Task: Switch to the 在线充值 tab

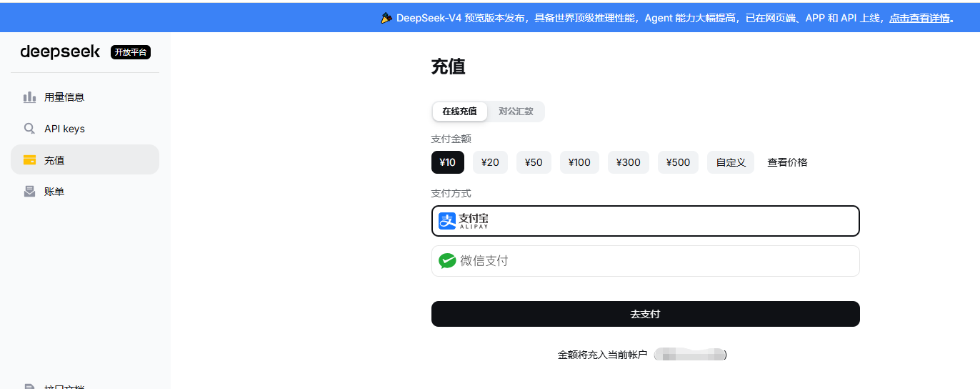Action: pos(459,112)
